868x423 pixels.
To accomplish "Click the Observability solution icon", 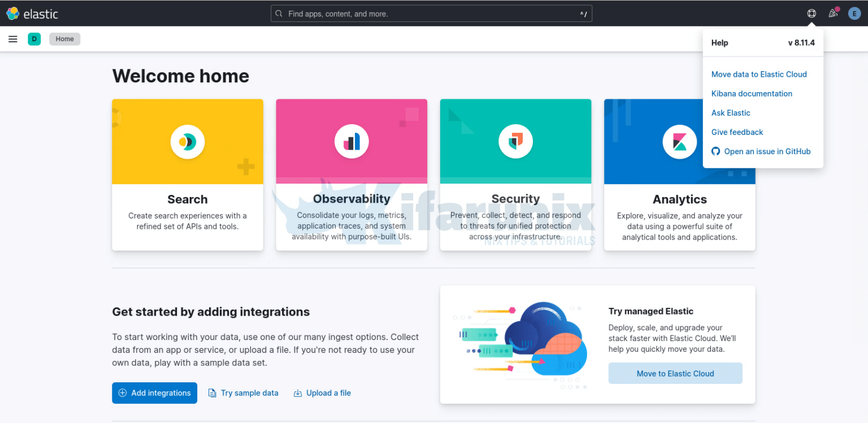I will click(351, 141).
